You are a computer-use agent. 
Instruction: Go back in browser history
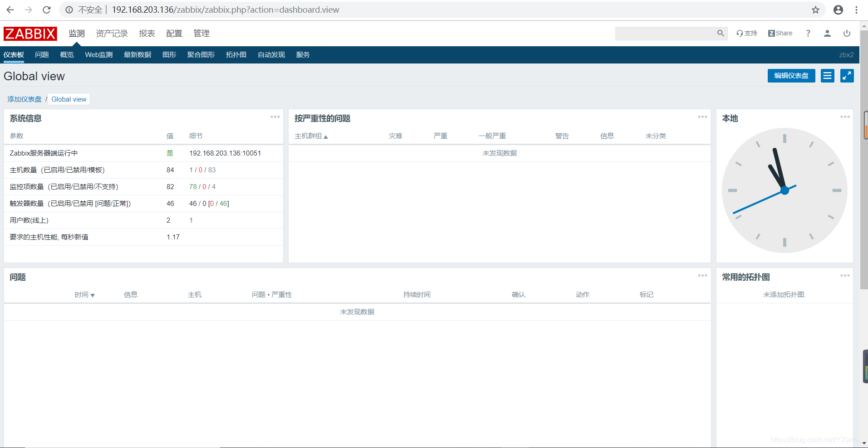tap(10, 10)
